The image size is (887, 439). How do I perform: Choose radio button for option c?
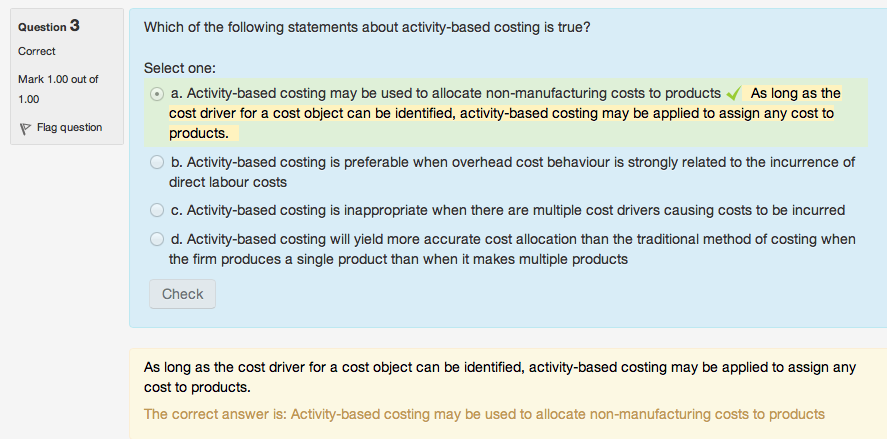coord(157,210)
